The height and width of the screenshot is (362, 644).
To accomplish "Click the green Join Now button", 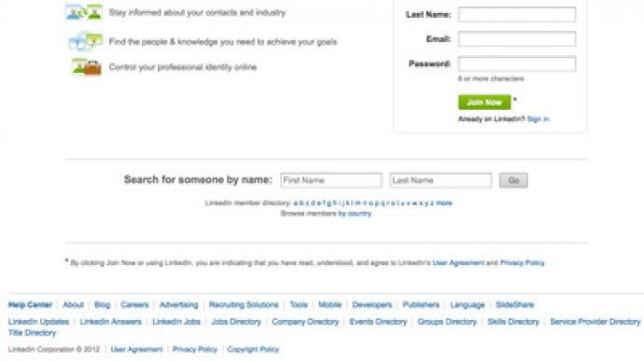I will point(484,103).
